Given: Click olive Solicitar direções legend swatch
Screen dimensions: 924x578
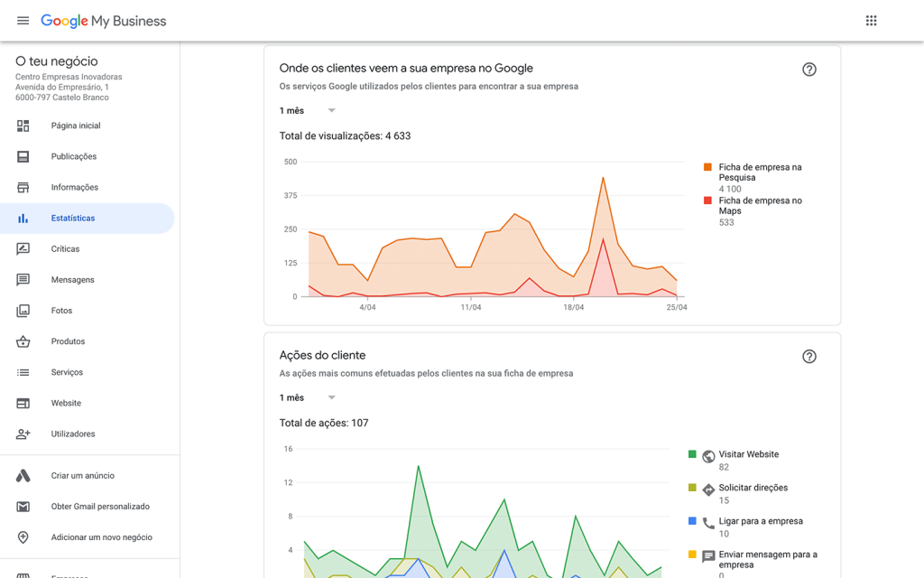Looking at the screenshot, I should [692, 488].
